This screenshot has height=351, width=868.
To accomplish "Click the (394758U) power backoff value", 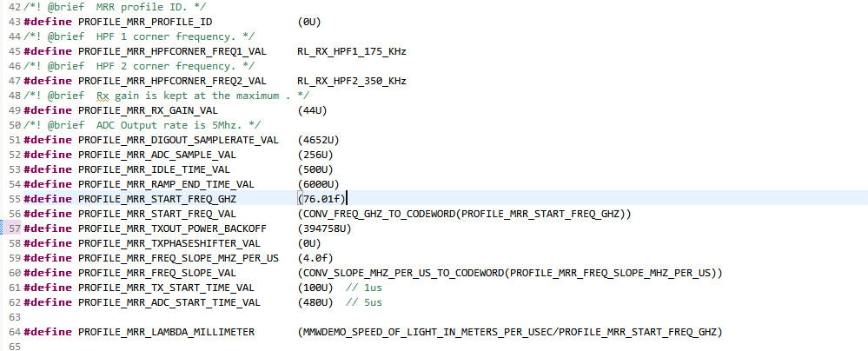I will coord(324,228).
